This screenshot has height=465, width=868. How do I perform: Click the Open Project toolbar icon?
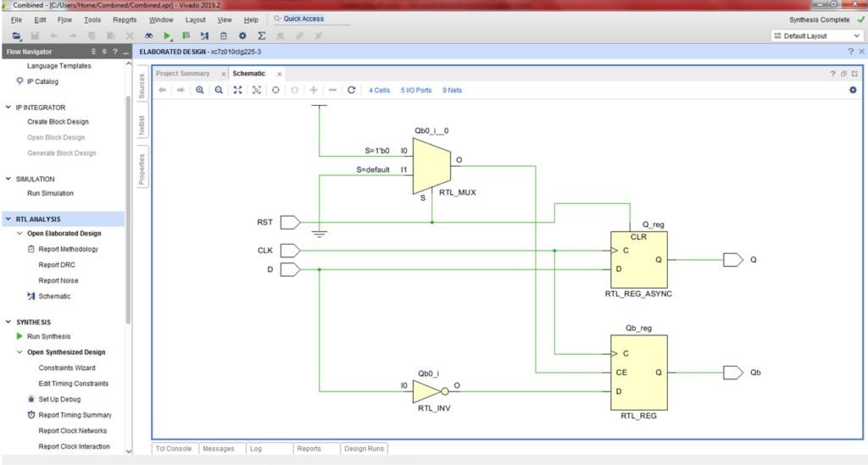point(17,36)
